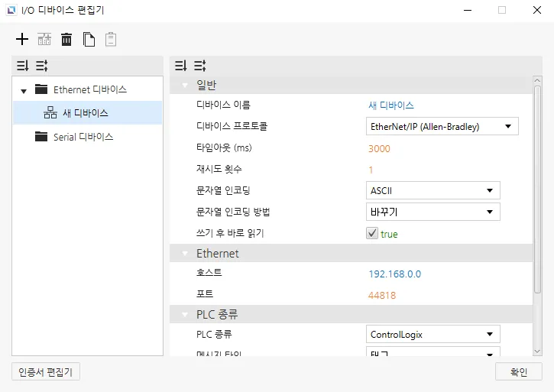The image size is (554, 392).
Task: Click the paste clipboard icon in toolbar
Action: coord(112,39)
